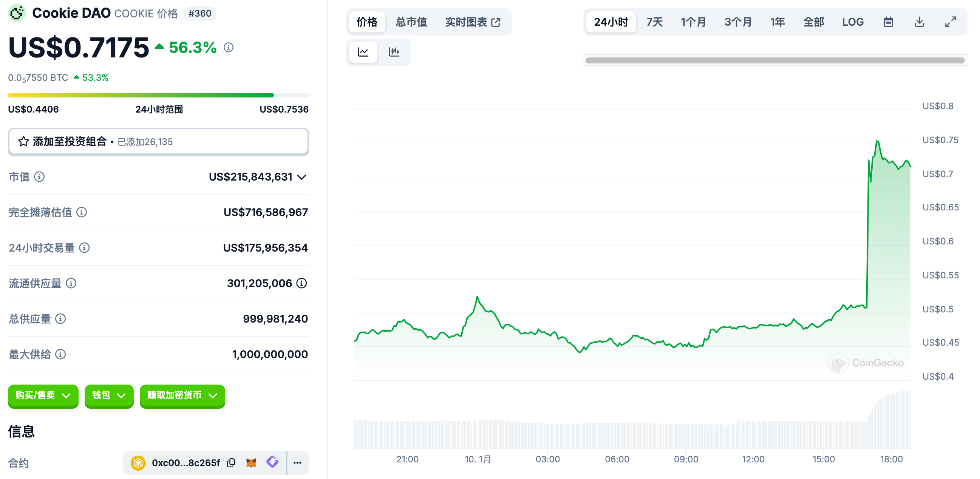The image size is (980, 479).
Task: Open the 赚取加密货币 button
Action: [x=182, y=395]
